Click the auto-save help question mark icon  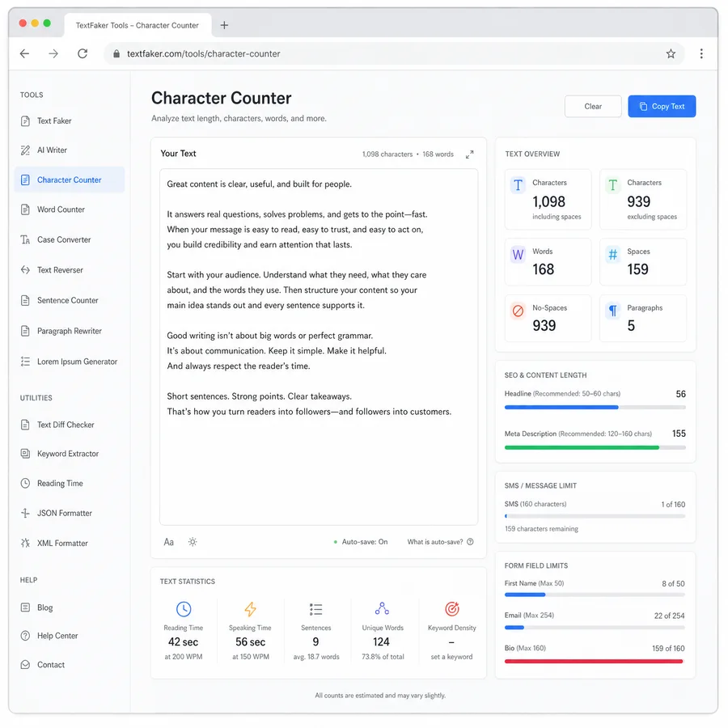point(470,542)
